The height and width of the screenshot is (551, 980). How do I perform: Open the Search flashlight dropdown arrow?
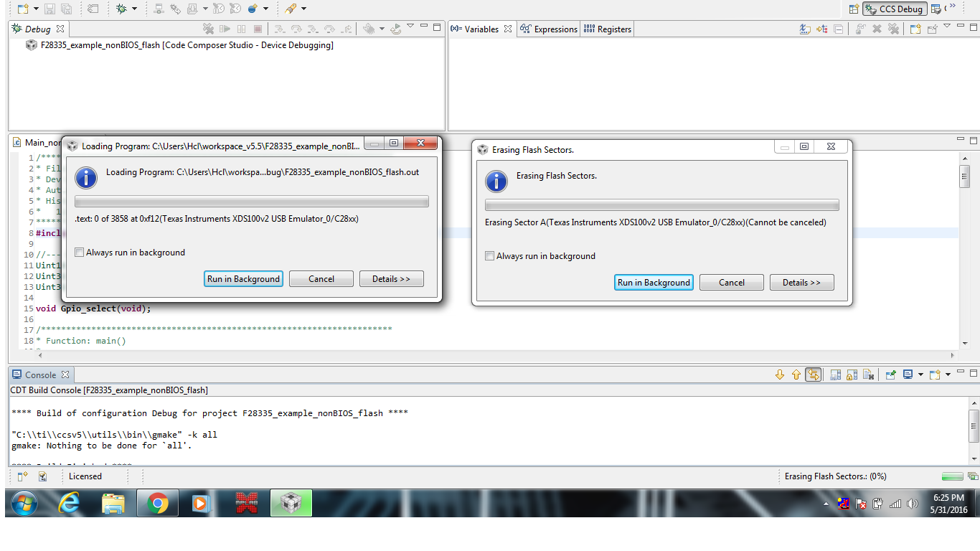303,9
